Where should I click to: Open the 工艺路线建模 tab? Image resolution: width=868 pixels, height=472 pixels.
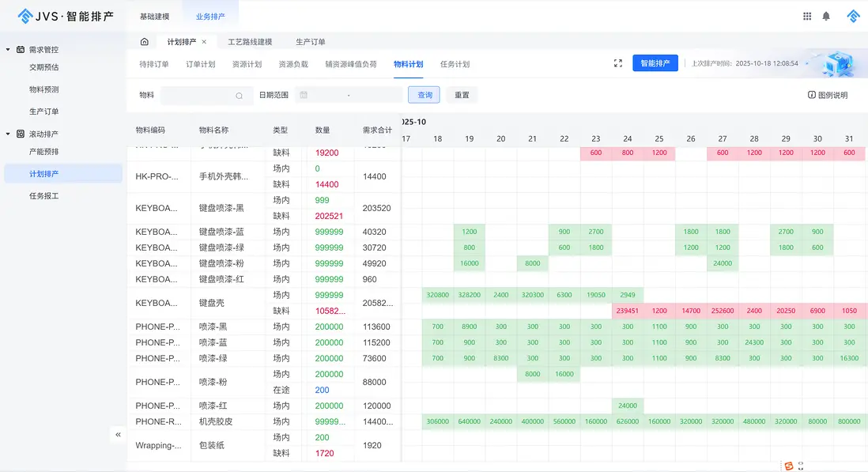click(250, 41)
